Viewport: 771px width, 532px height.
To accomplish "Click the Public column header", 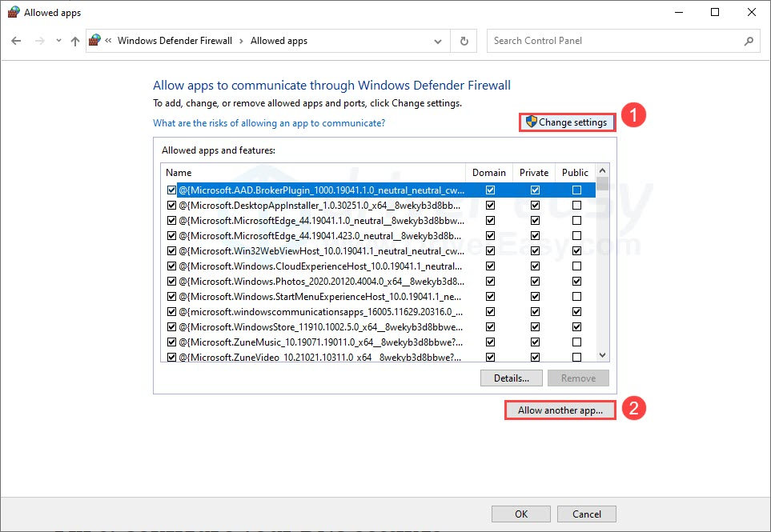I will click(x=575, y=173).
